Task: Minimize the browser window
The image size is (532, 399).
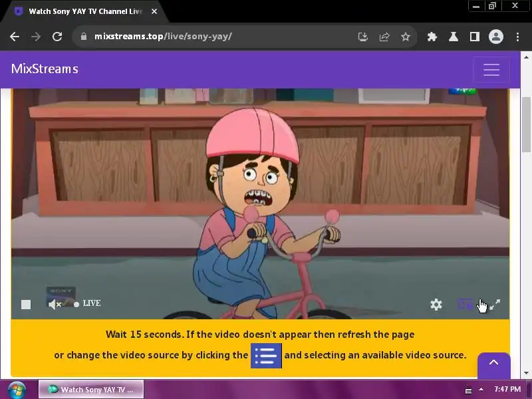Action: coord(476,6)
